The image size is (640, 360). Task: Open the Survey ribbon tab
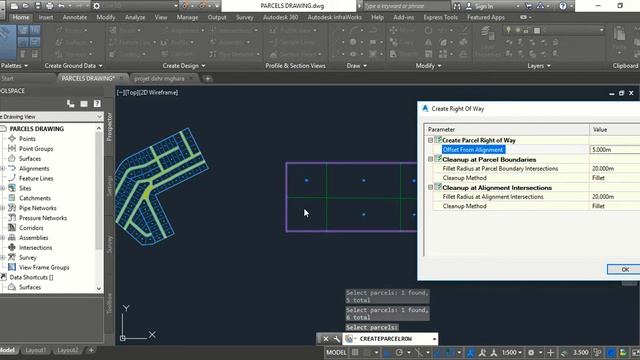(244, 18)
